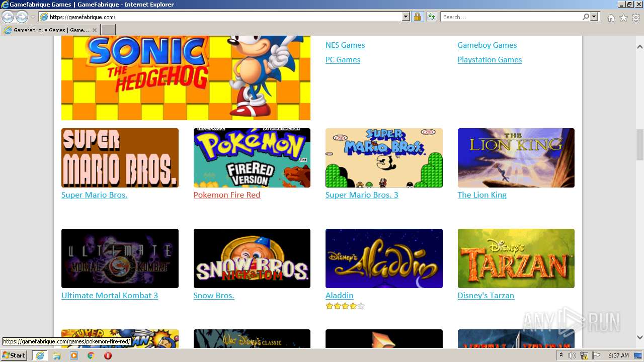Click the Snow Bros. thumbnail image
The height and width of the screenshot is (362, 644).
(x=252, y=258)
